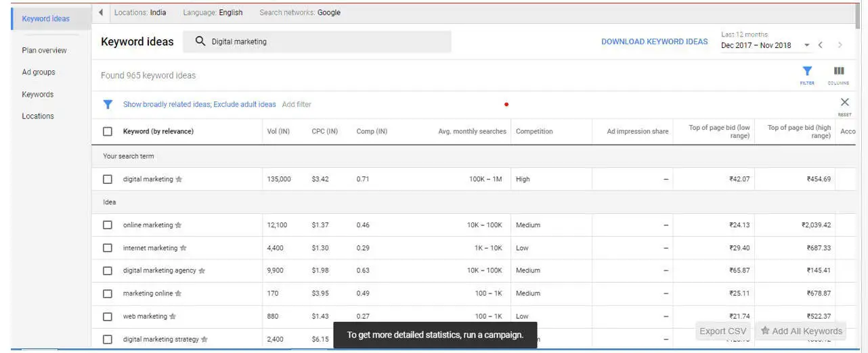This screenshot has width=868, height=353.
Task: Click the blue filter funnel beside Show broadly related ideas
Action: (107, 104)
